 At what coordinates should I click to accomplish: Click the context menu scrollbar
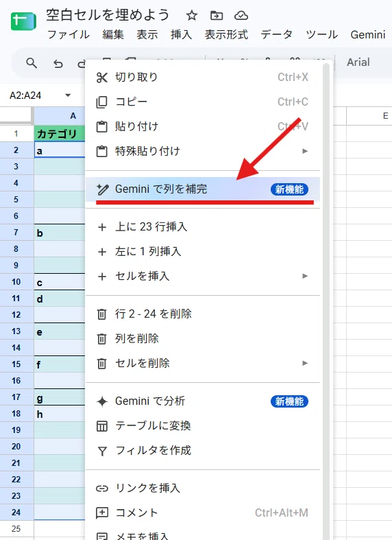click(x=326, y=300)
